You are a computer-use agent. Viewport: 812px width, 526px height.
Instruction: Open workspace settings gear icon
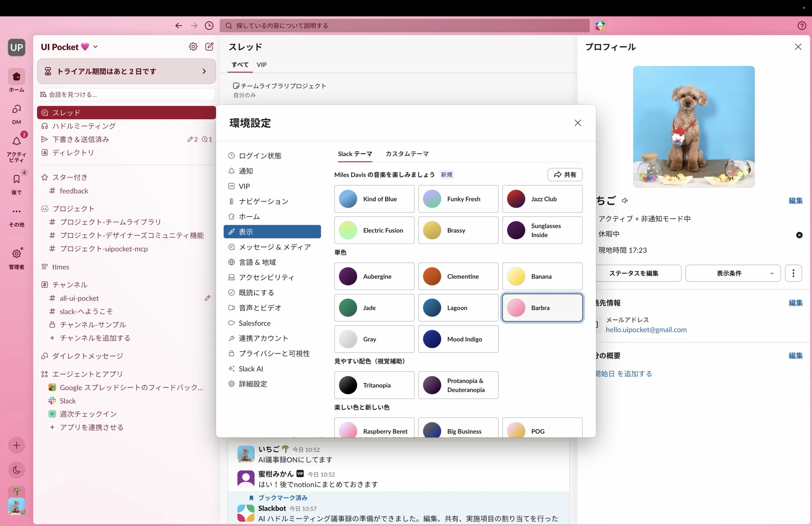tap(193, 46)
